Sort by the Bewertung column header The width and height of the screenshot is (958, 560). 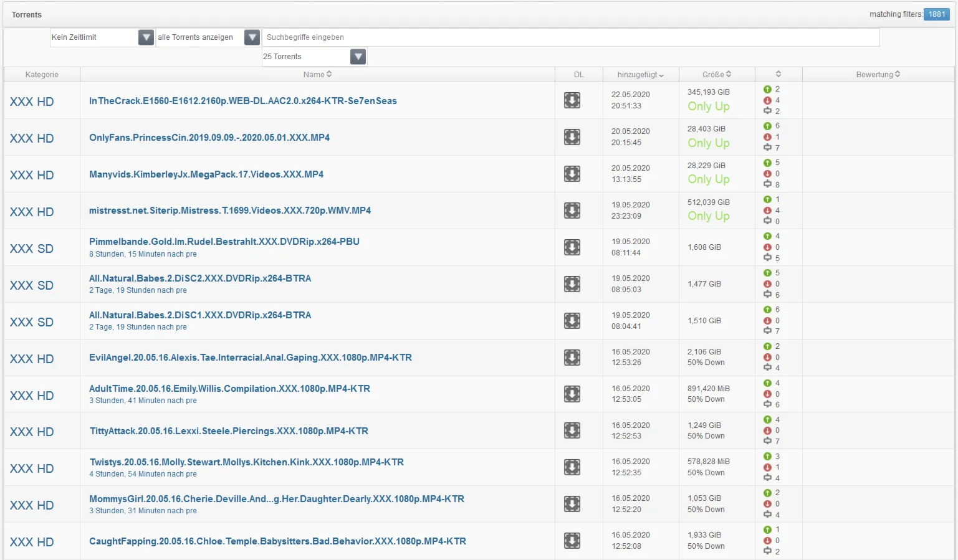click(878, 74)
